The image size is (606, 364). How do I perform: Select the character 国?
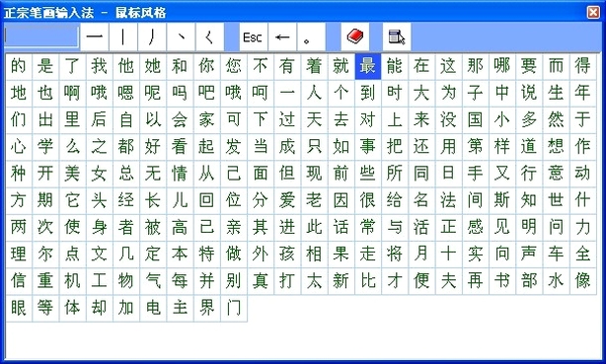click(475, 119)
